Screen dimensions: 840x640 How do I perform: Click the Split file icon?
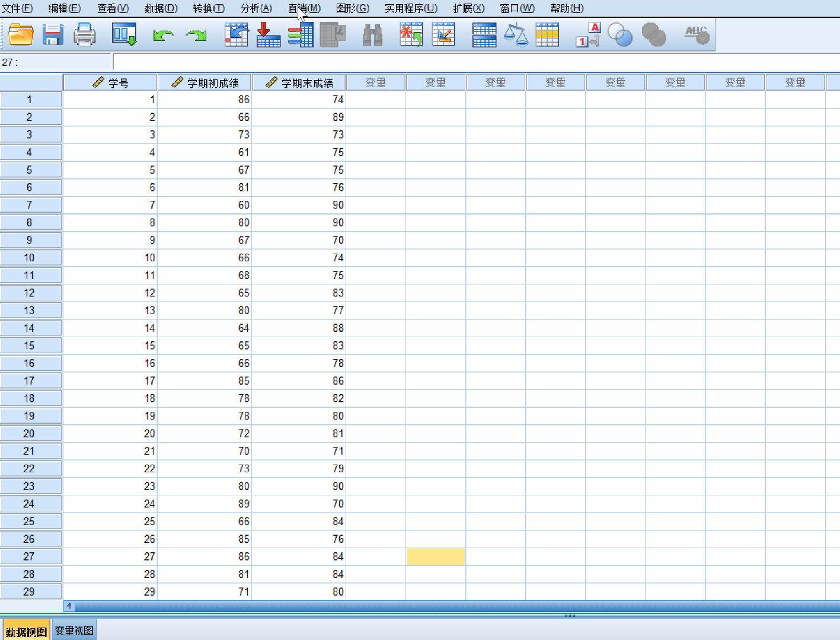click(x=484, y=35)
